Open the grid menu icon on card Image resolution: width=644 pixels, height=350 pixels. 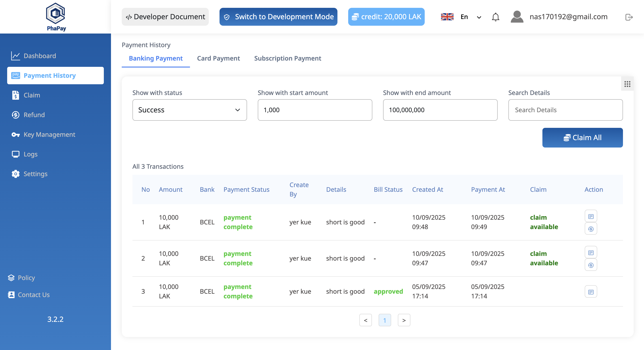click(627, 84)
